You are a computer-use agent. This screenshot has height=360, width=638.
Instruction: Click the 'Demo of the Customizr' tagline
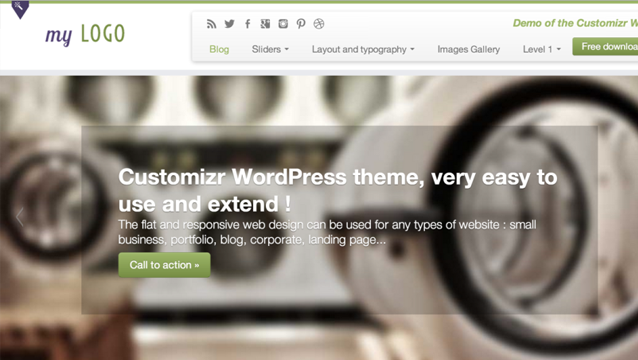[x=575, y=23]
